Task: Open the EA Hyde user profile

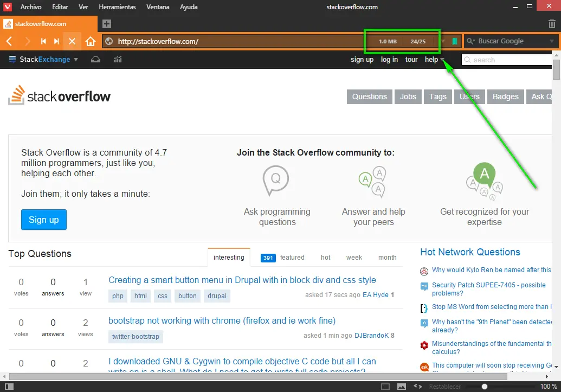Action: [376, 295]
